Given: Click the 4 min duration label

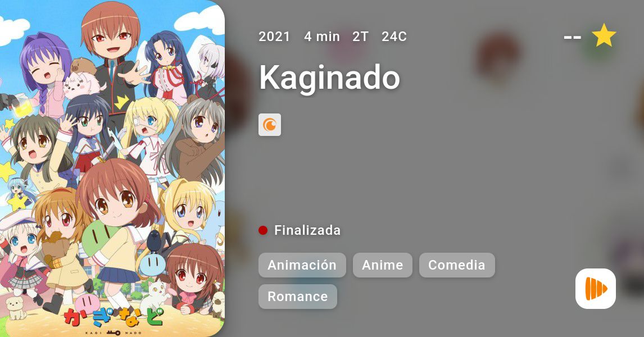Looking at the screenshot, I should pos(322,37).
